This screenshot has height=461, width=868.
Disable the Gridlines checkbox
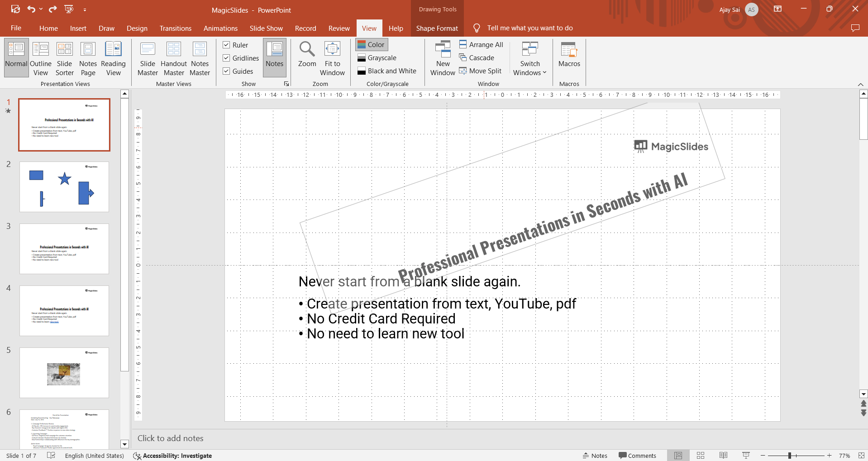click(227, 58)
